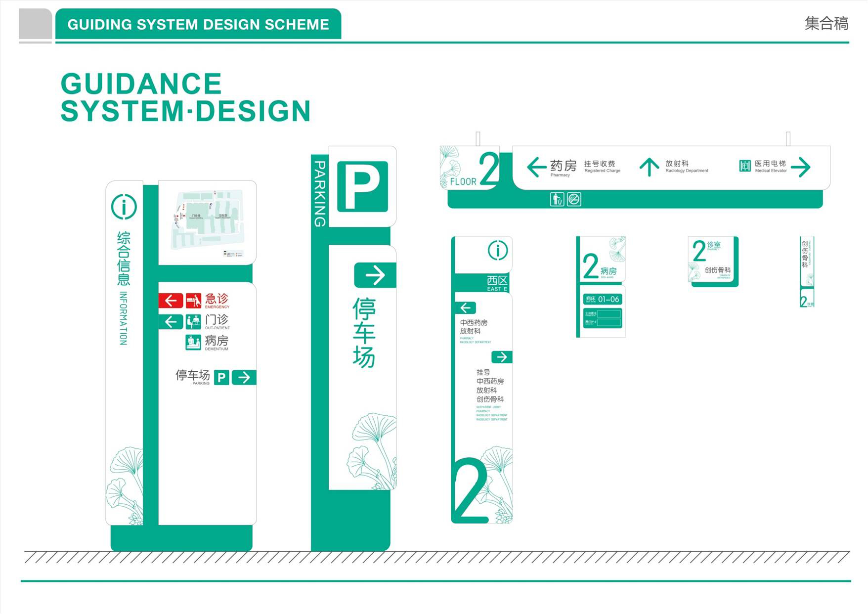
Task: Click the no-smoking icon under the hanging sign
Action: pyautogui.click(x=574, y=199)
